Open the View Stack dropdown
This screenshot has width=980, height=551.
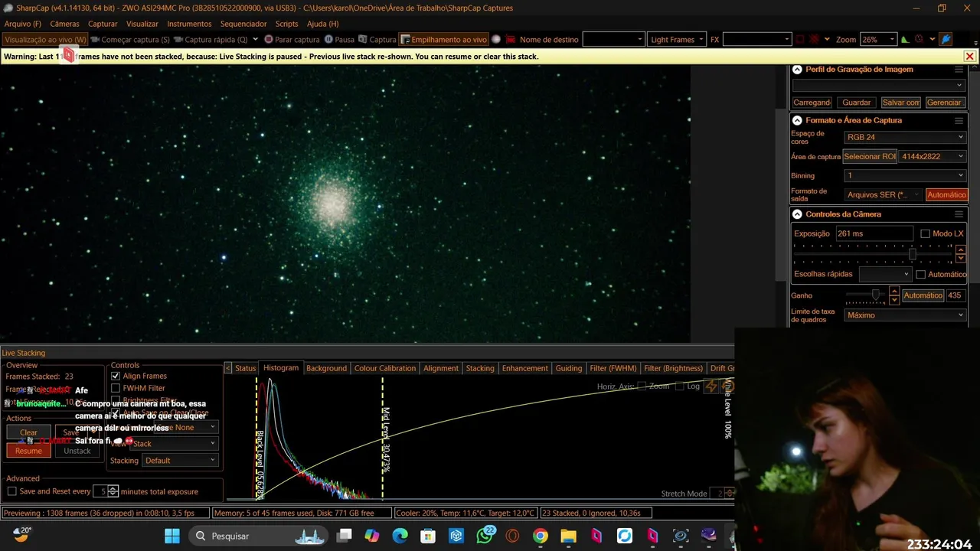tap(174, 443)
